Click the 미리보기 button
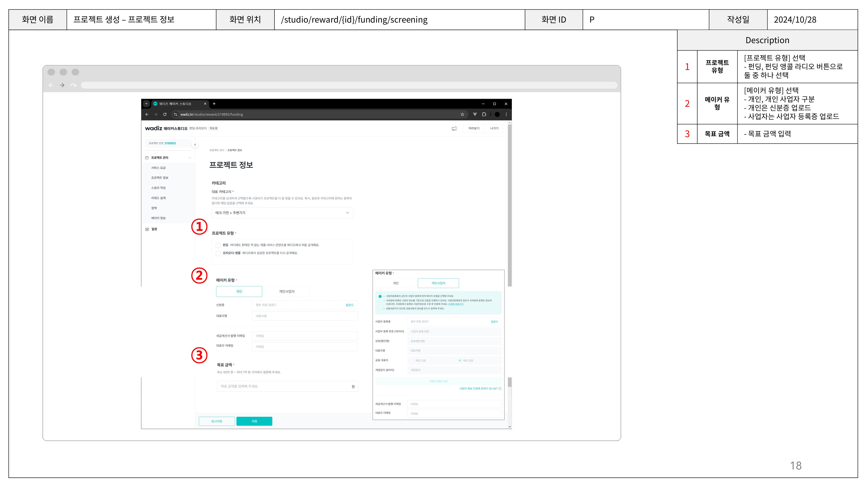This screenshot has width=868, height=488. coord(474,128)
